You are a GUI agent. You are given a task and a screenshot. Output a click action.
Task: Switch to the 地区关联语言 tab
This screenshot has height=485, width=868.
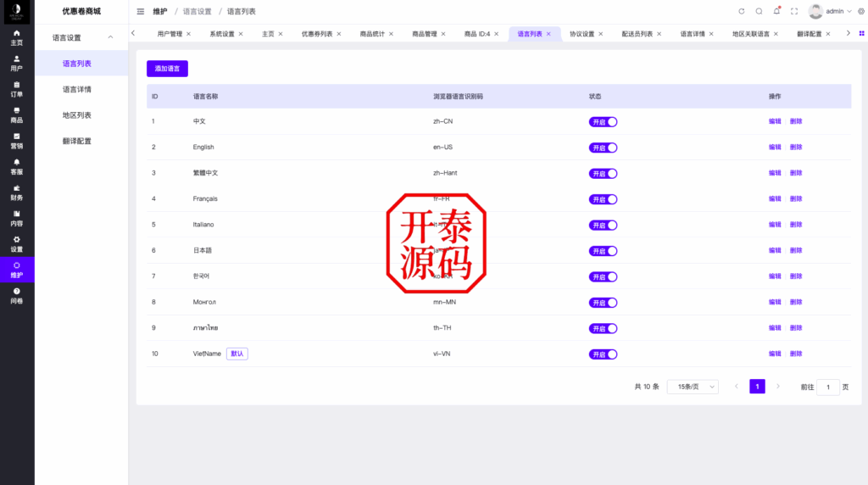(x=751, y=34)
